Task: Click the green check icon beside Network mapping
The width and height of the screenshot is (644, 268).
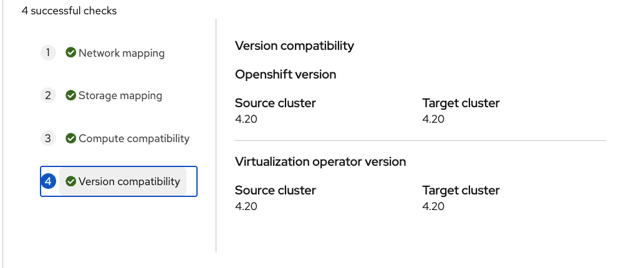Action: coord(71,53)
